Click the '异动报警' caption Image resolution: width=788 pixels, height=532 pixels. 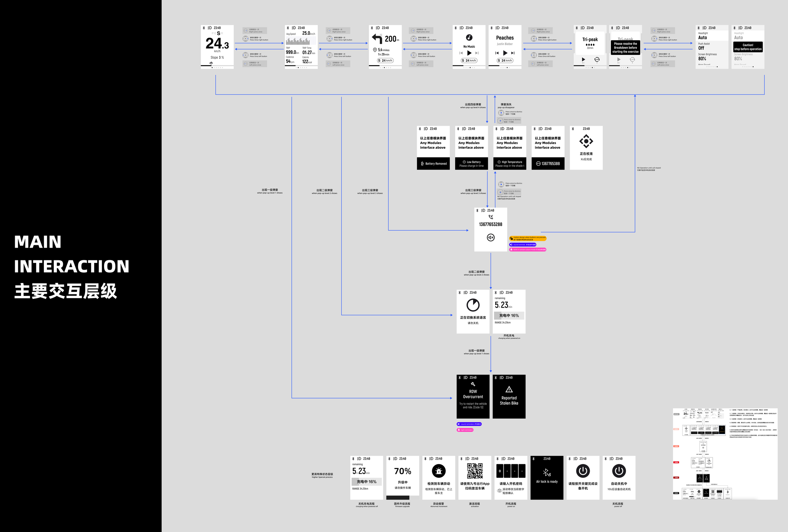pos(439,504)
